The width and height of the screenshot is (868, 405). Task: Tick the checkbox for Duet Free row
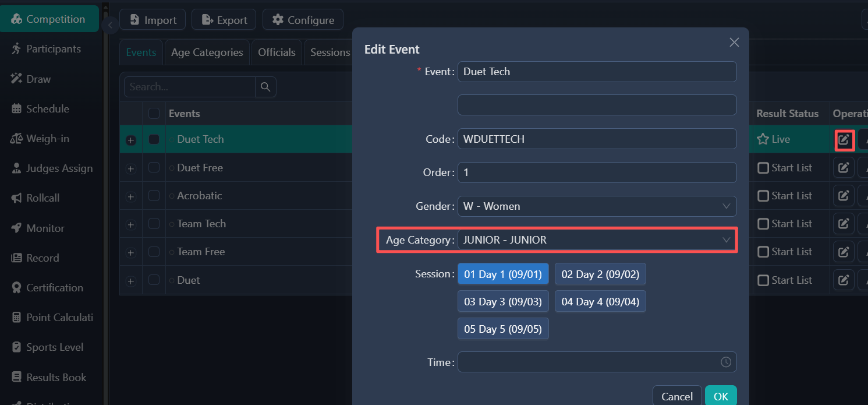click(154, 167)
